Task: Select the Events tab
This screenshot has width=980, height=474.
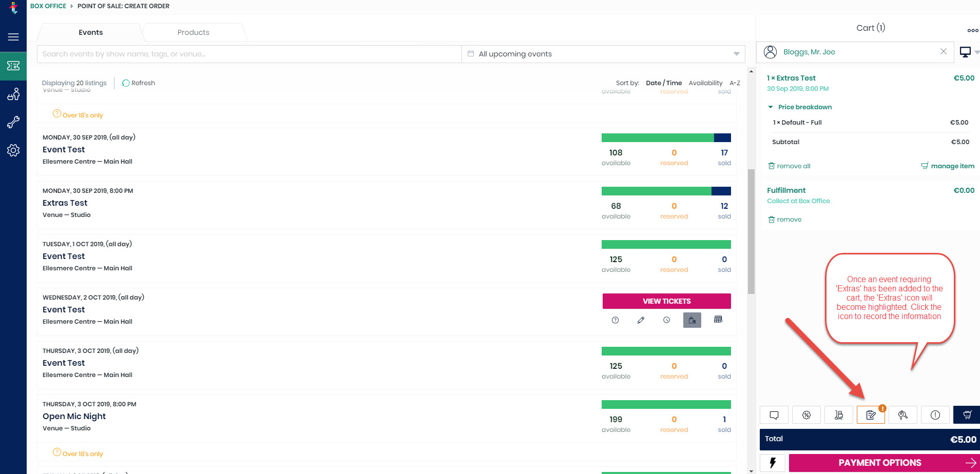Action: click(x=90, y=32)
